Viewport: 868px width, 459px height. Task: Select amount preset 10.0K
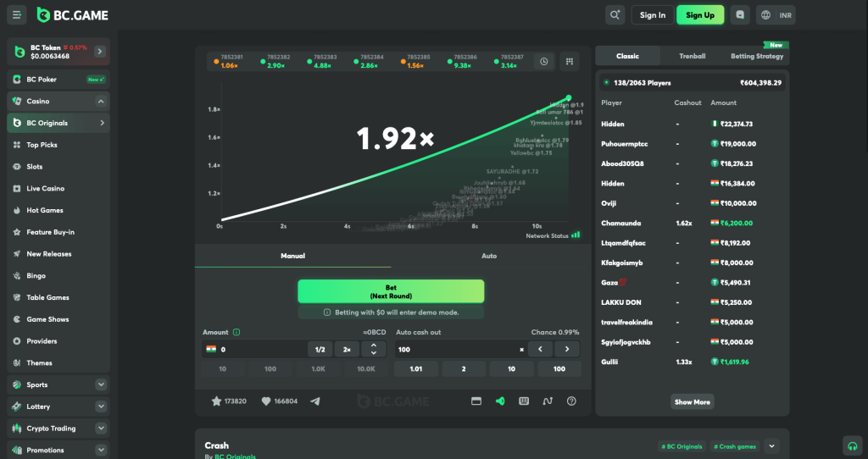[x=366, y=369]
